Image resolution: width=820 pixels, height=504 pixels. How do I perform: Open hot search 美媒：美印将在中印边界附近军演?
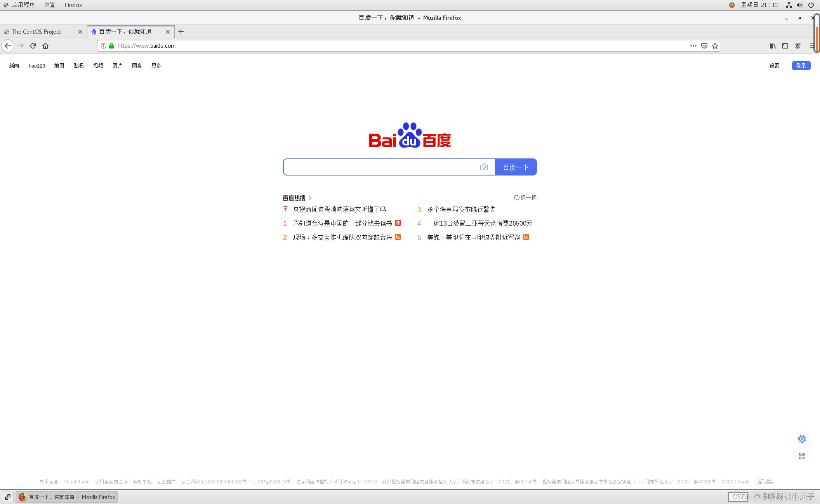[x=474, y=237]
